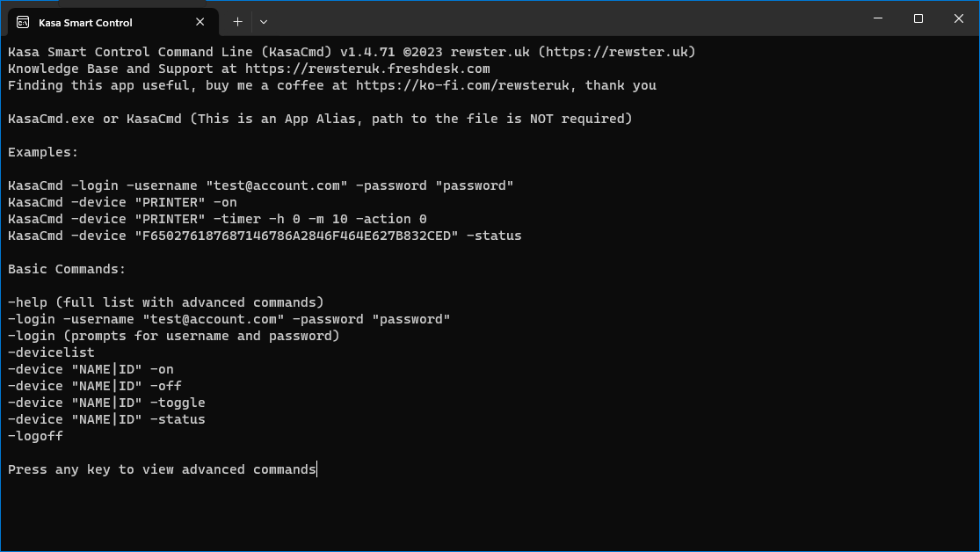
Task: Close the Kasa Smart Control tab
Action: (200, 22)
